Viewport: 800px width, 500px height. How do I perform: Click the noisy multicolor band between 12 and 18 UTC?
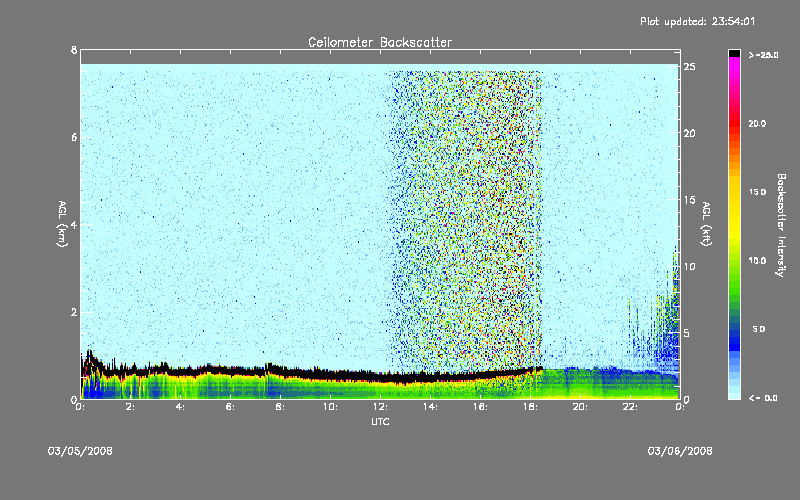(465, 219)
